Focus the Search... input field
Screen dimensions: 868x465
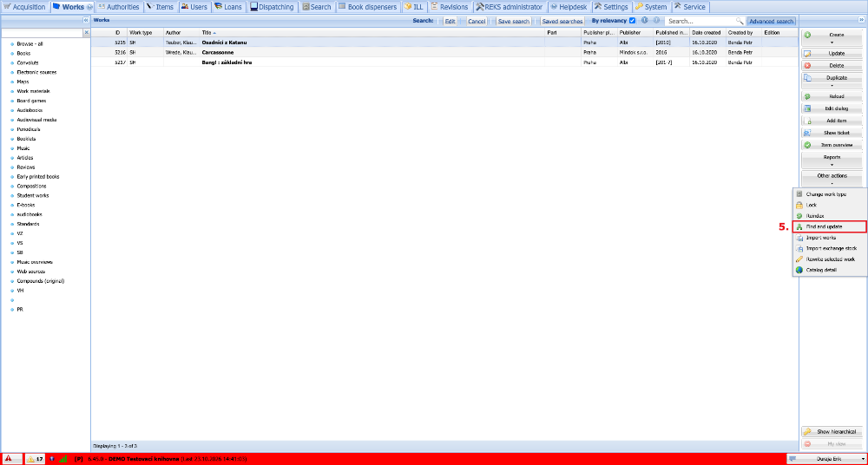[700, 21]
